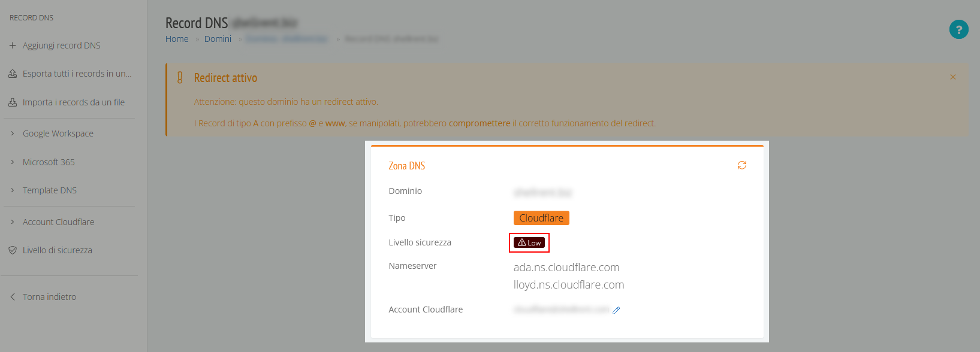Click the RECORD DNS sidebar header
The image size is (980, 352).
(x=31, y=18)
